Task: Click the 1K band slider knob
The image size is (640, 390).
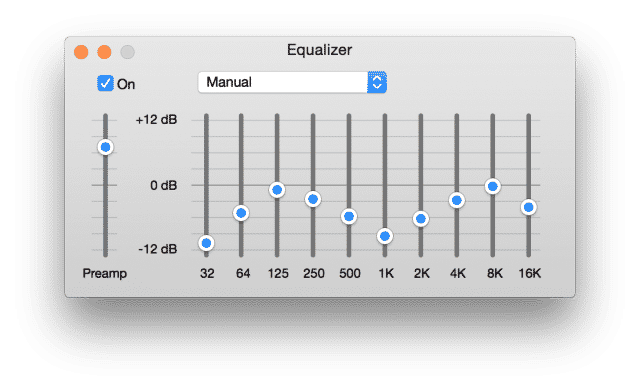Action: pyautogui.click(x=385, y=236)
